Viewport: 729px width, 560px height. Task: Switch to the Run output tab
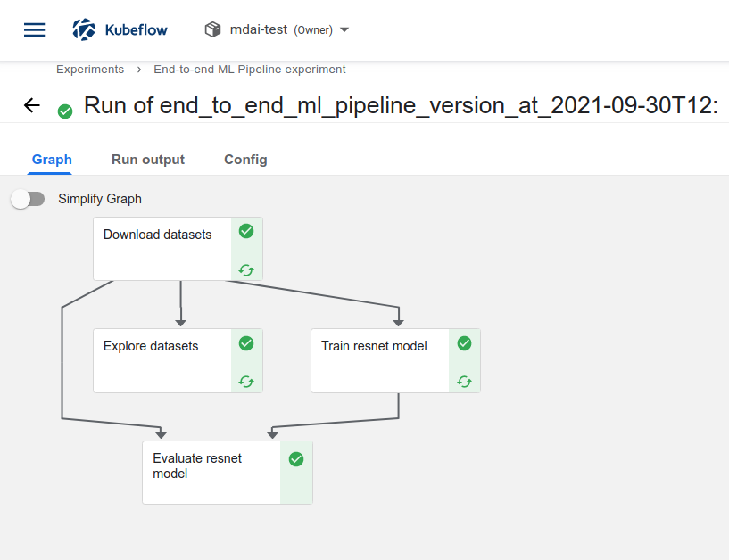pyautogui.click(x=148, y=160)
